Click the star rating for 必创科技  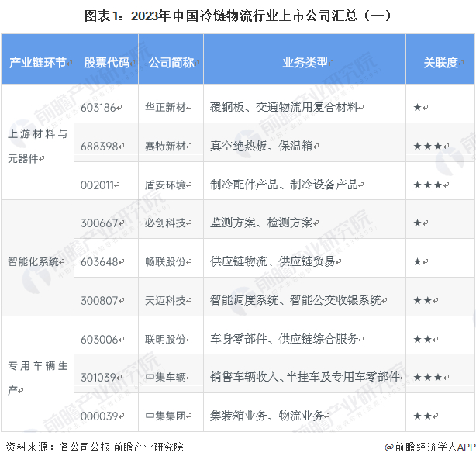coord(417,223)
